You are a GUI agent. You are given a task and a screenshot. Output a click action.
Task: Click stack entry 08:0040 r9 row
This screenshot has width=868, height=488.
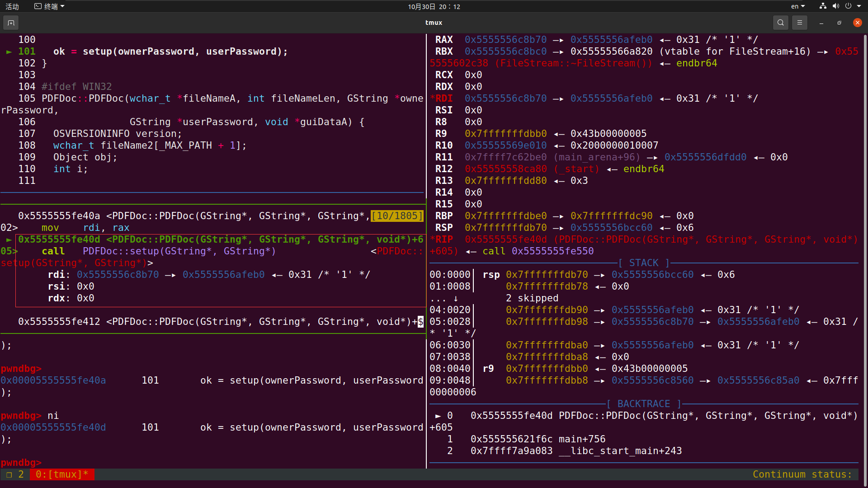point(559,369)
